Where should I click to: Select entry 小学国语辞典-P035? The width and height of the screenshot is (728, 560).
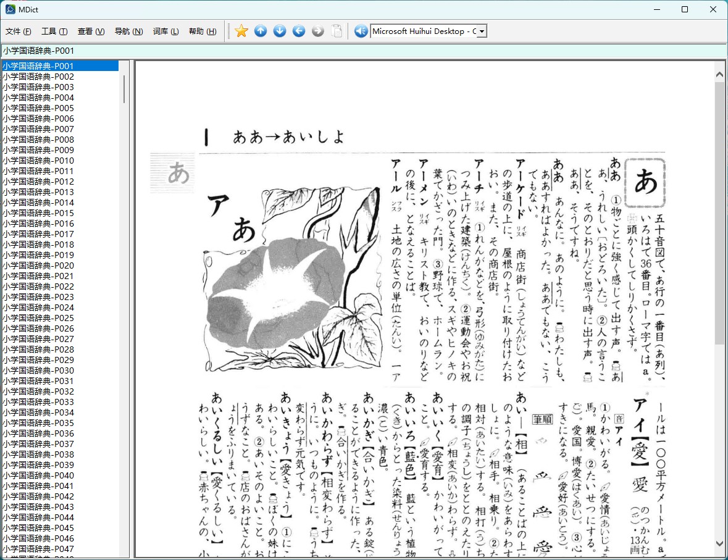point(60,423)
